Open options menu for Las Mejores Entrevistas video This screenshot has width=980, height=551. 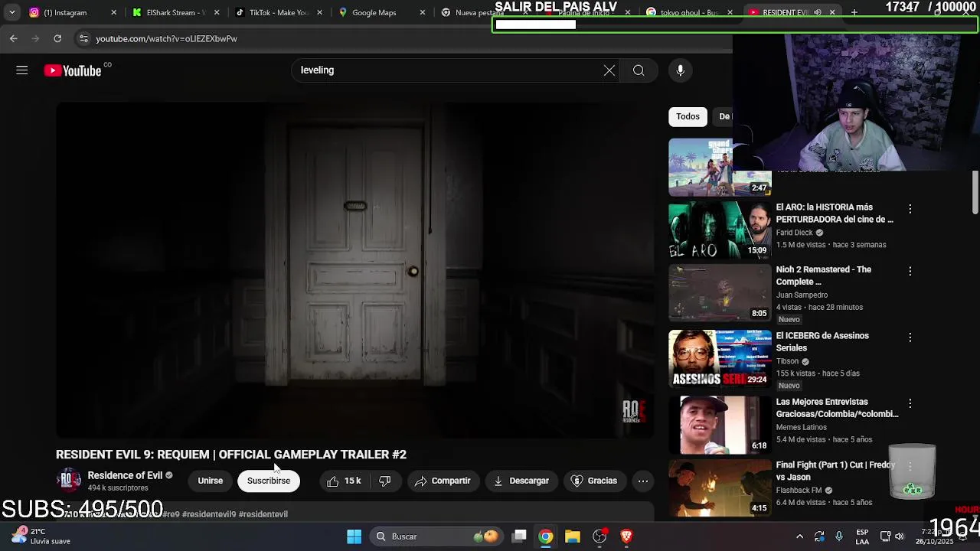pyautogui.click(x=910, y=403)
